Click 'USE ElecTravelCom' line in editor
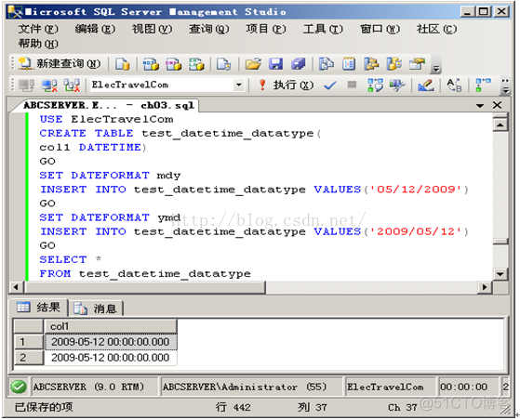 pyautogui.click(x=106, y=119)
